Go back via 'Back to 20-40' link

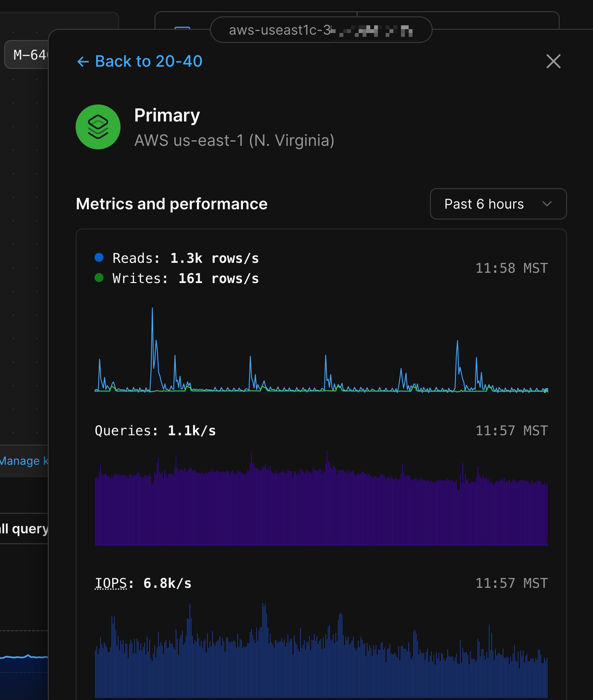(x=139, y=62)
